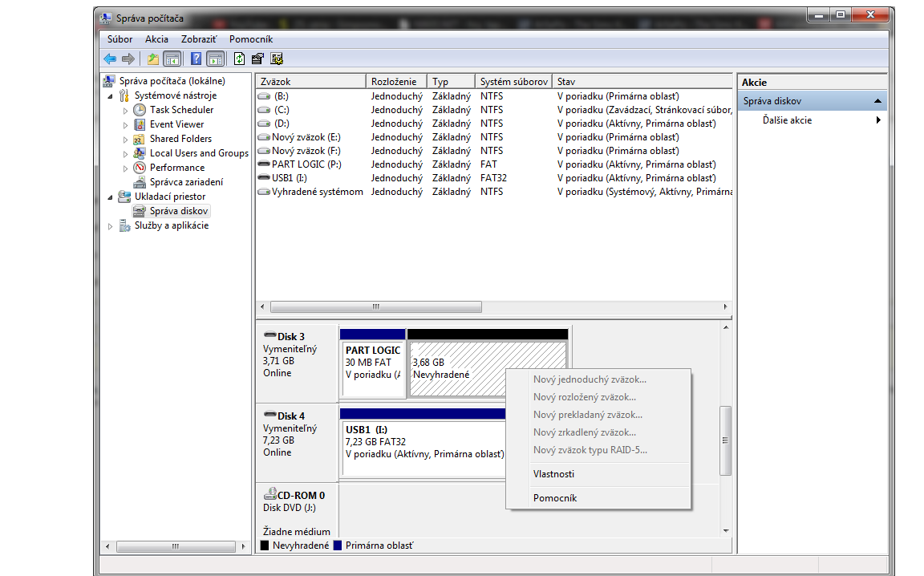Screen dimensions: 924x576
Task: Collapse the Systémové nástroje tree node
Action: [111, 95]
